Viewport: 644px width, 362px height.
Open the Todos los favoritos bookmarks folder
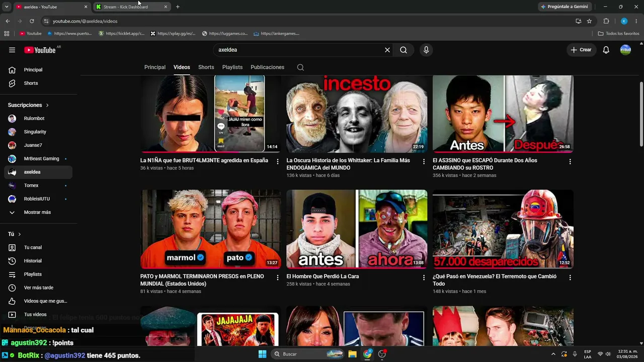coord(619,34)
